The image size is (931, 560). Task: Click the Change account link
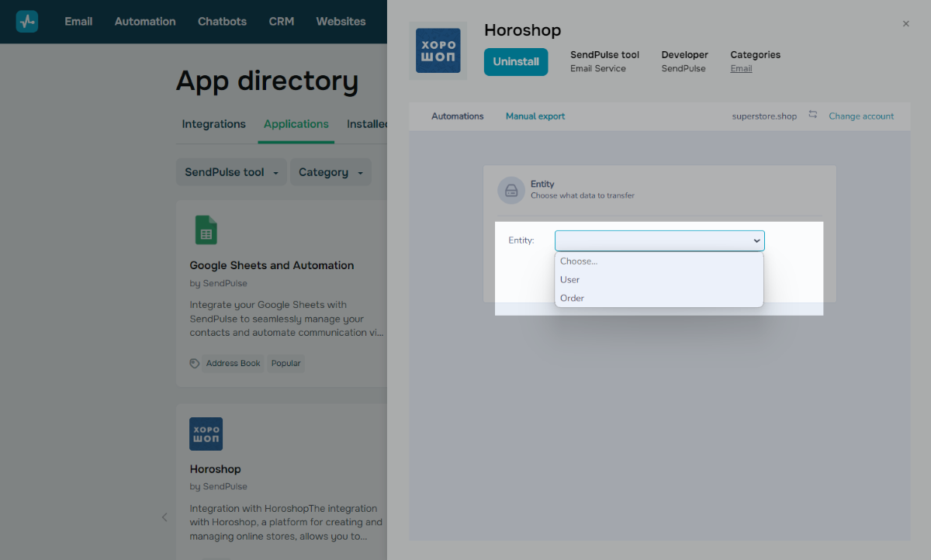click(x=861, y=116)
